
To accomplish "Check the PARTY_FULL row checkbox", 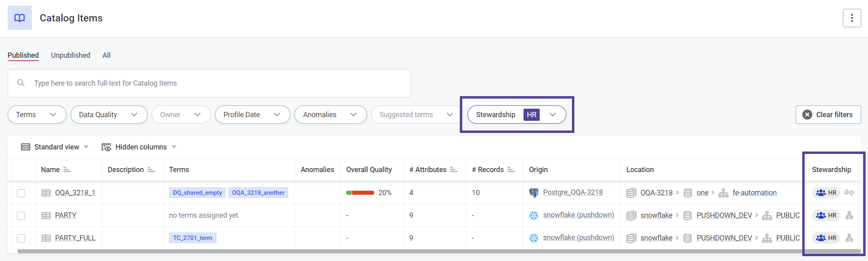I will pos(21,238).
